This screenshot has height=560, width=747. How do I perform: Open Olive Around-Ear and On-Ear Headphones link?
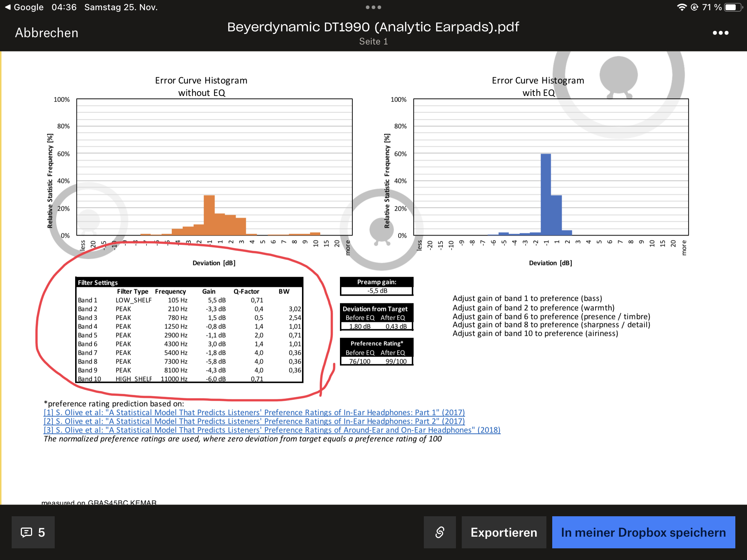(272, 430)
